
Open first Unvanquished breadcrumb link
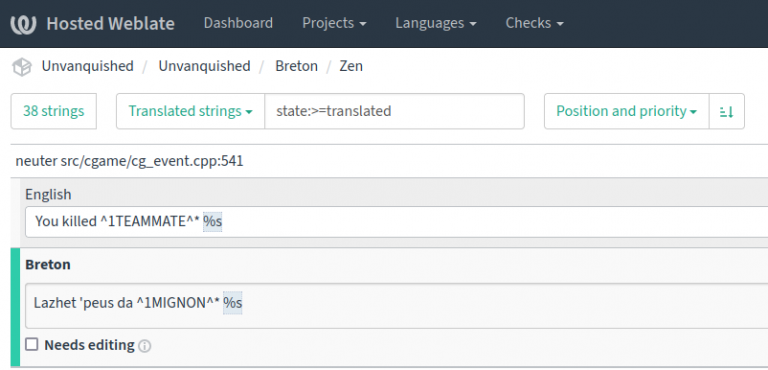87,66
